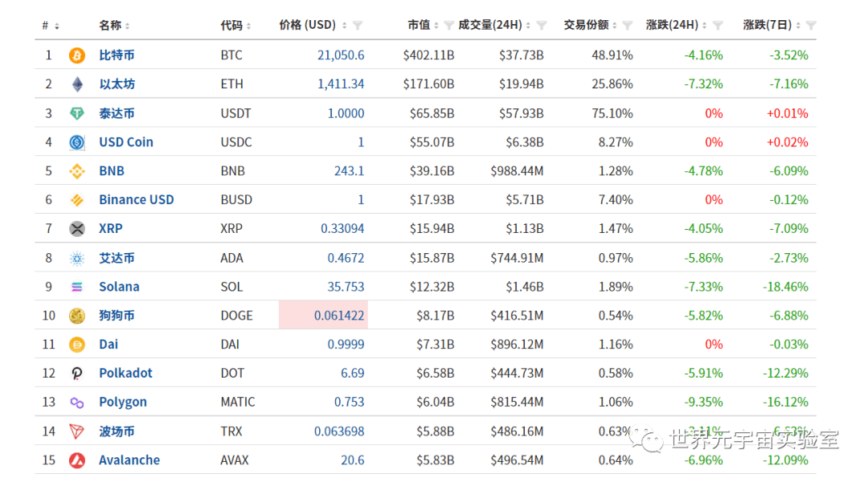The width and height of the screenshot is (868, 478).
Task: Click the Tether USDT green icon
Action: coord(76,112)
